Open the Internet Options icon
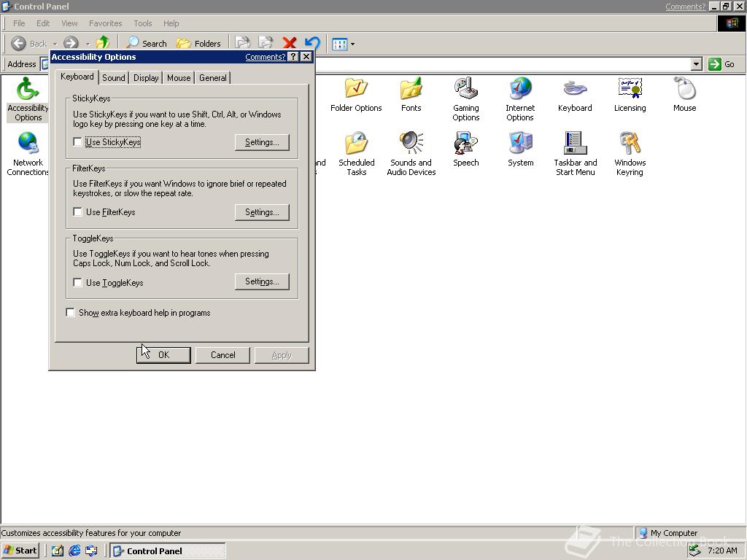Screen dimensions: 747x560 (x=520, y=99)
